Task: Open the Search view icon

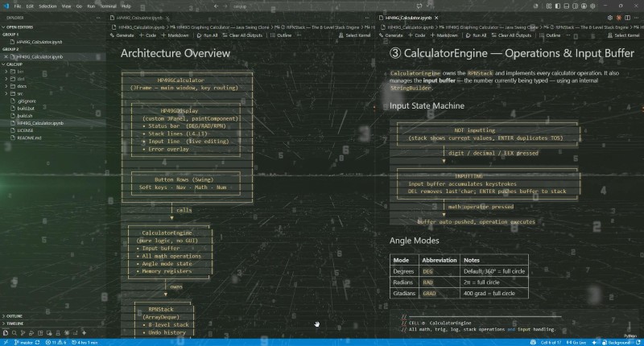Action: tap(14, 333)
